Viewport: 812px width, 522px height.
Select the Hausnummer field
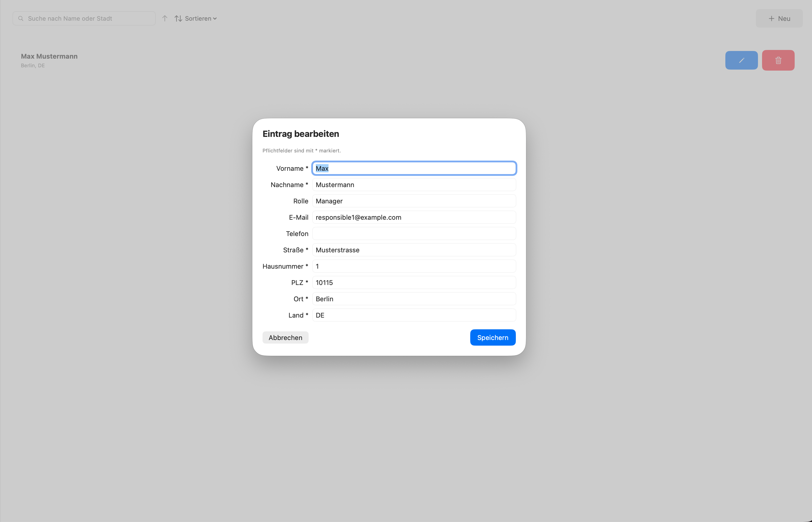414,266
